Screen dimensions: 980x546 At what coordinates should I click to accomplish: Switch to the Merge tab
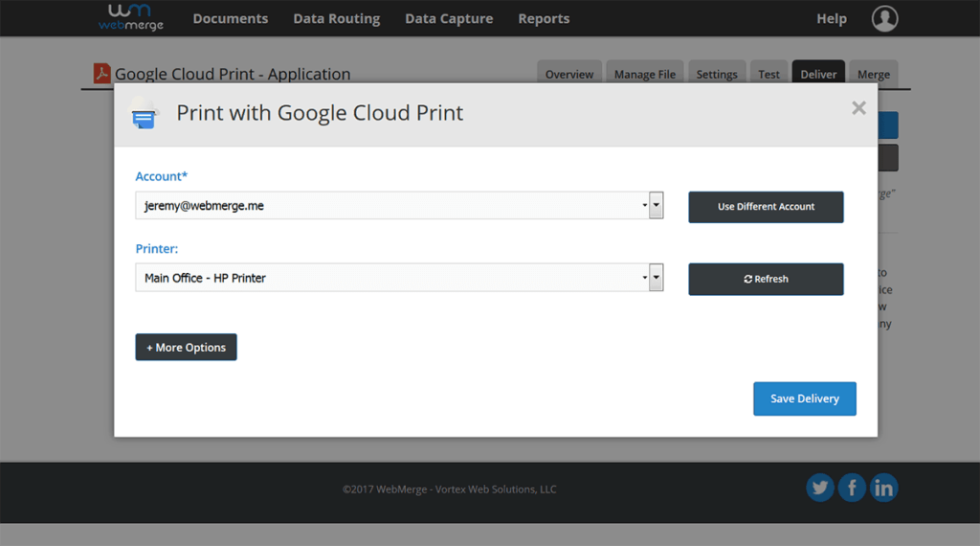(873, 74)
